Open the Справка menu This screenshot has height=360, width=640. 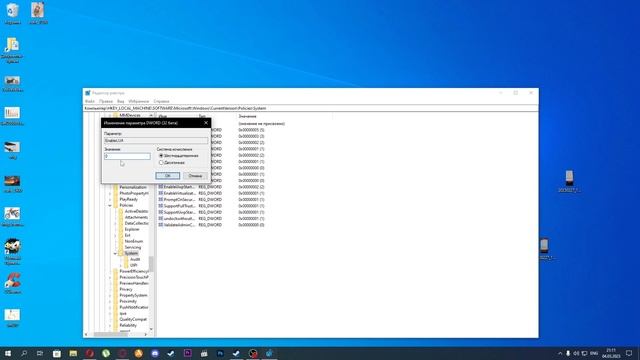pyautogui.click(x=161, y=101)
